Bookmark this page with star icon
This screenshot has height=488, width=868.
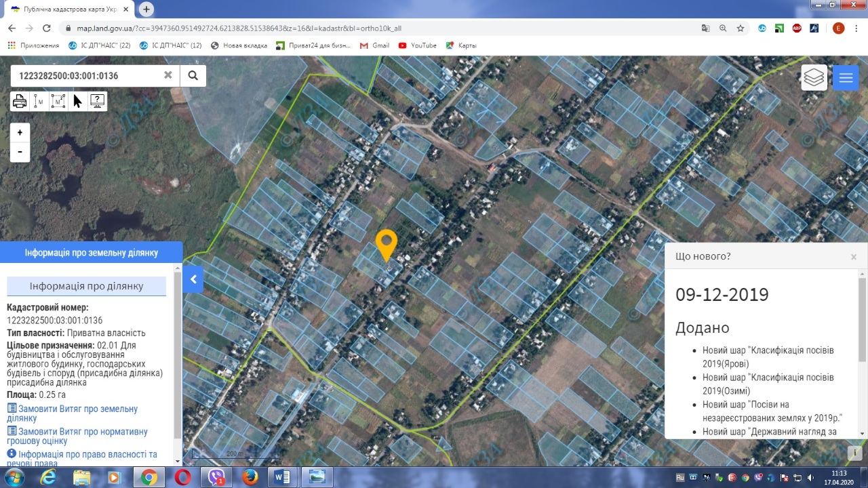[741, 28]
